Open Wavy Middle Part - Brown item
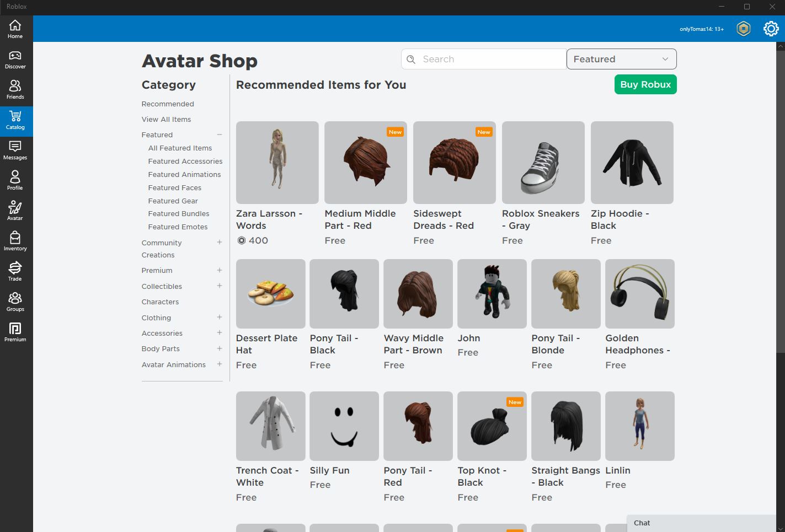The image size is (785, 532). [x=418, y=314]
